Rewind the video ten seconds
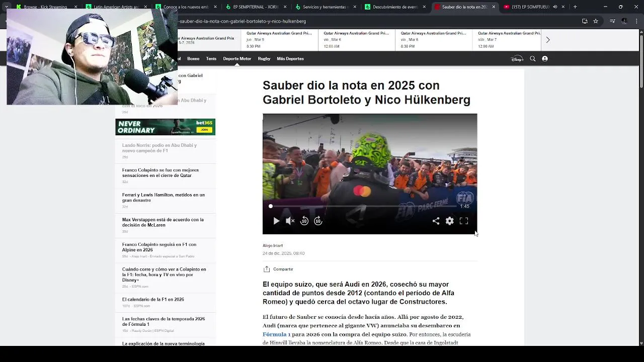This screenshot has width=644, height=362. click(304, 221)
